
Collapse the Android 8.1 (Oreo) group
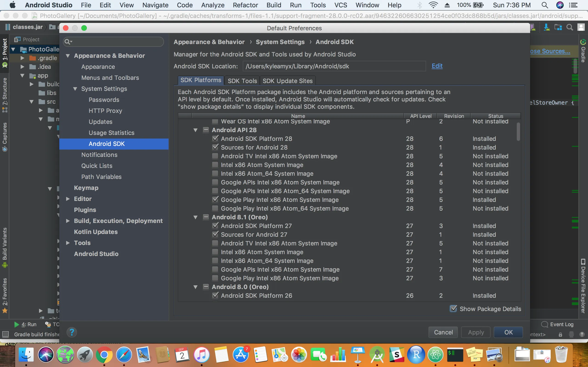click(x=195, y=217)
